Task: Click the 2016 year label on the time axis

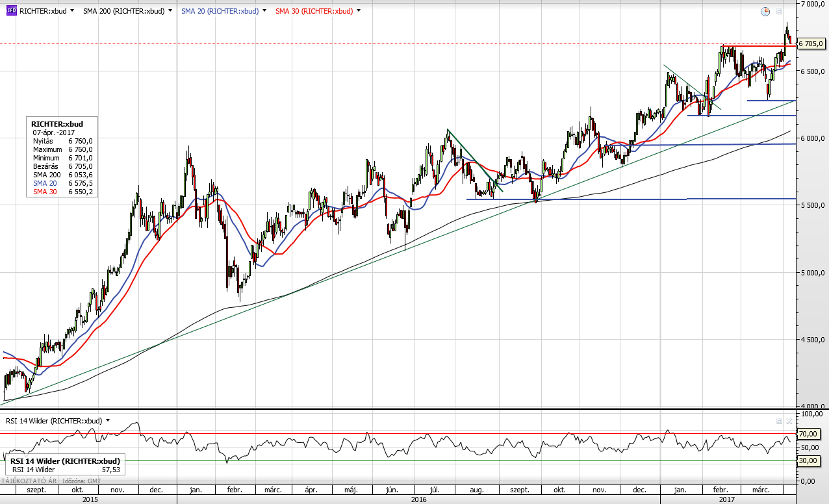Action: pos(419,499)
